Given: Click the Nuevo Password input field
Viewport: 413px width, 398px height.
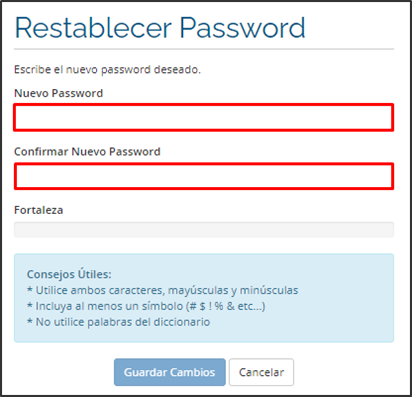Looking at the screenshot, I should pos(204,117).
